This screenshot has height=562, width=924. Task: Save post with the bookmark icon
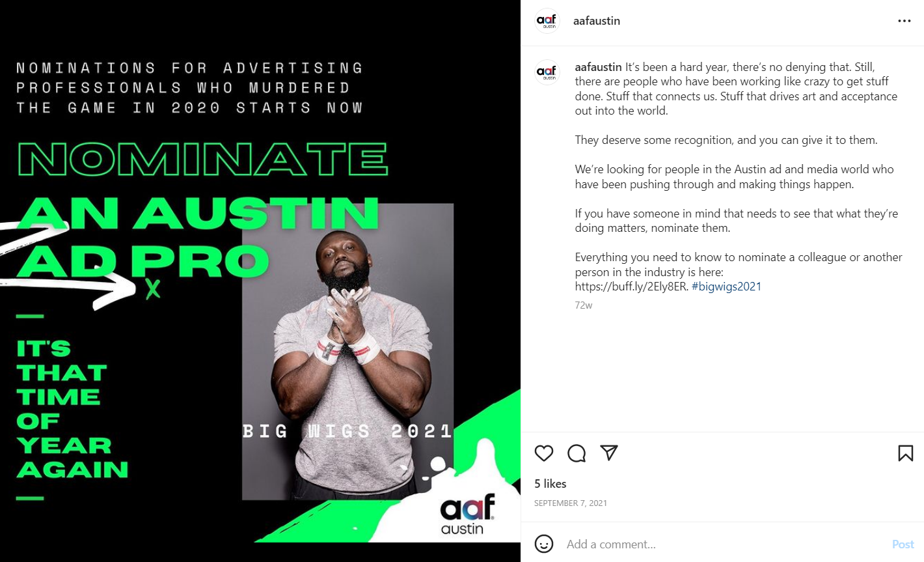click(x=906, y=453)
